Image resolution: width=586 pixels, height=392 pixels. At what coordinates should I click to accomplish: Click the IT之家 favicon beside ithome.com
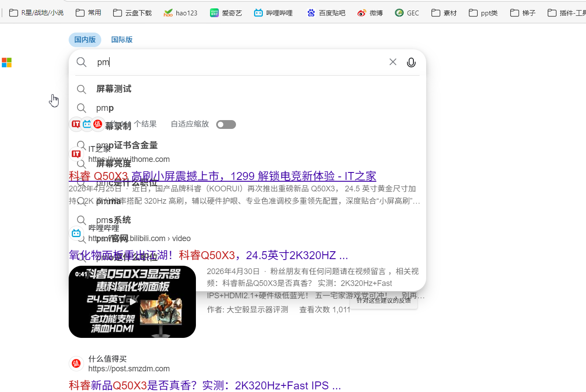tap(76, 154)
